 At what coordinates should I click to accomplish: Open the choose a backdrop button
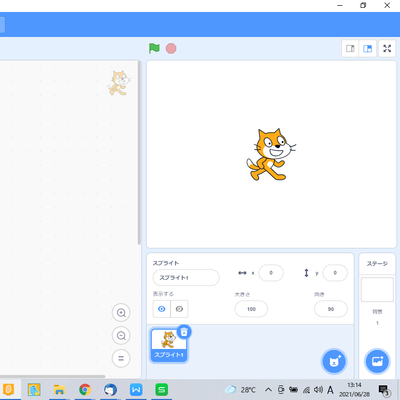click(x=377, y=361)
